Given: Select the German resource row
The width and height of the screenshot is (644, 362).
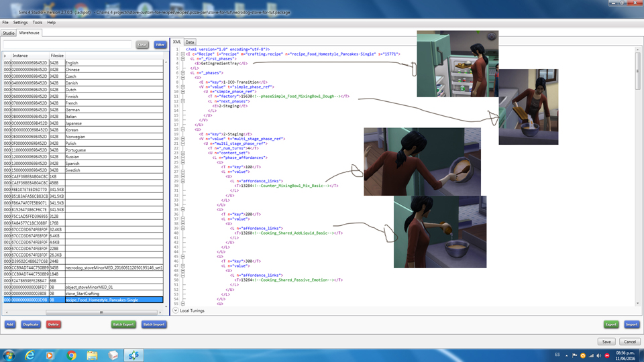Looking at the screenshot, I should point(83,109).
